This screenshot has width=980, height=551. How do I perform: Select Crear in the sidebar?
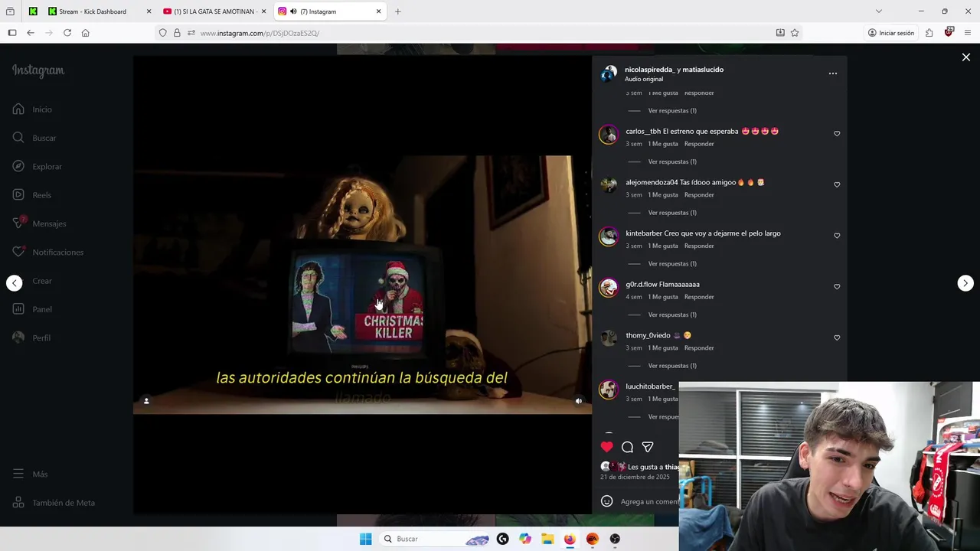(x=41, y=281)
